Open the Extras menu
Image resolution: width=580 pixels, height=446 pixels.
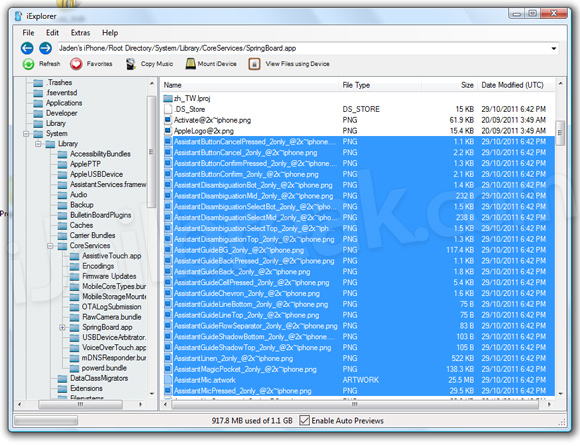80,33
